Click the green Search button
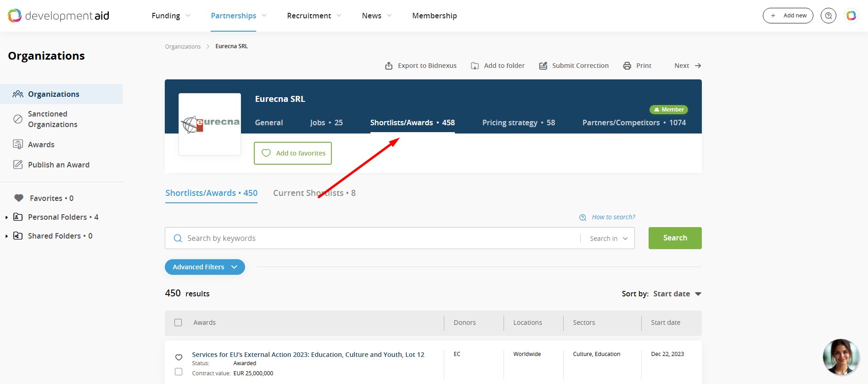Image resolution: width=868 pixels, height=384 pixels. [675, 238]
